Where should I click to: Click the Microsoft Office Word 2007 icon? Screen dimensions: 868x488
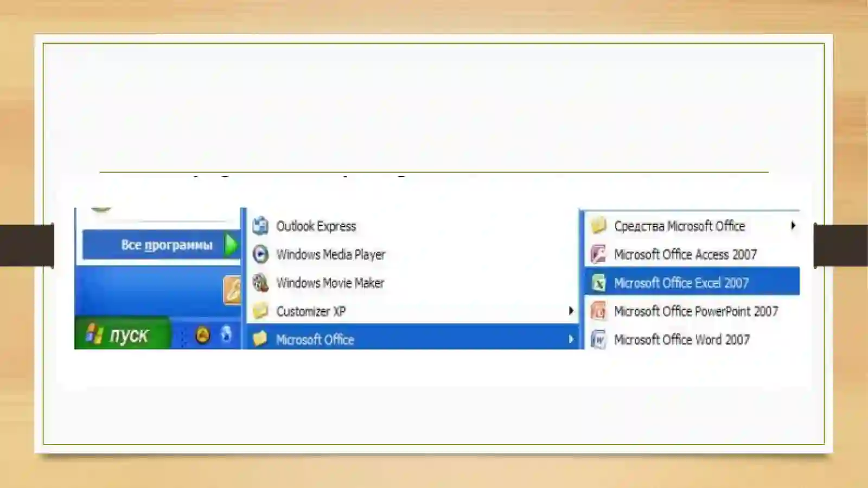coord(598,339)
